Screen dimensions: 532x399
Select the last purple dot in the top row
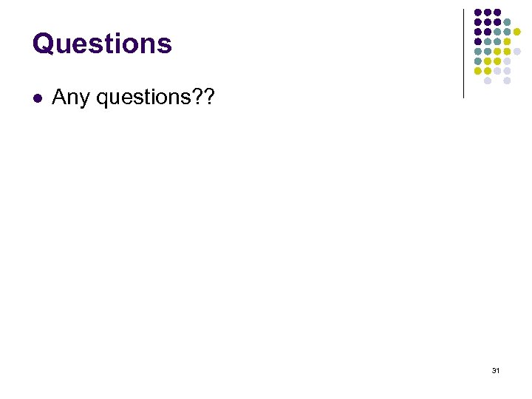pyautogui.click(x=497, y=13)
